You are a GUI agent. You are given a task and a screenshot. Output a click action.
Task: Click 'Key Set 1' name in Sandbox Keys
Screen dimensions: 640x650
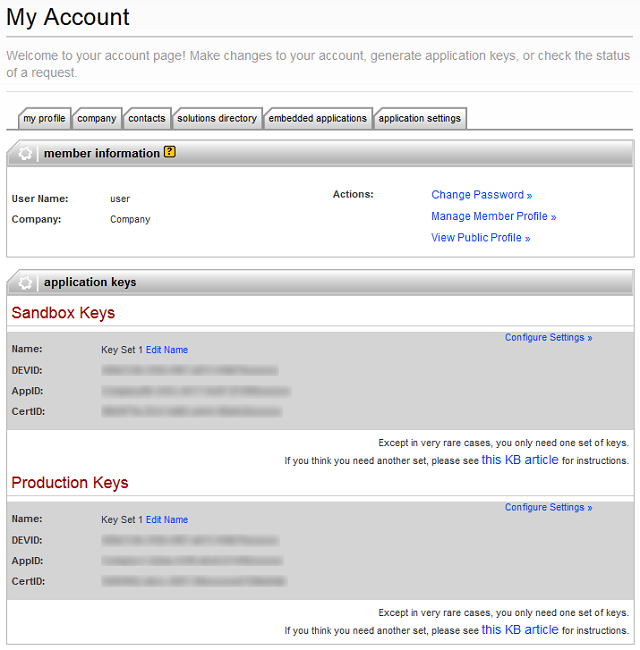tap(122, 350)
